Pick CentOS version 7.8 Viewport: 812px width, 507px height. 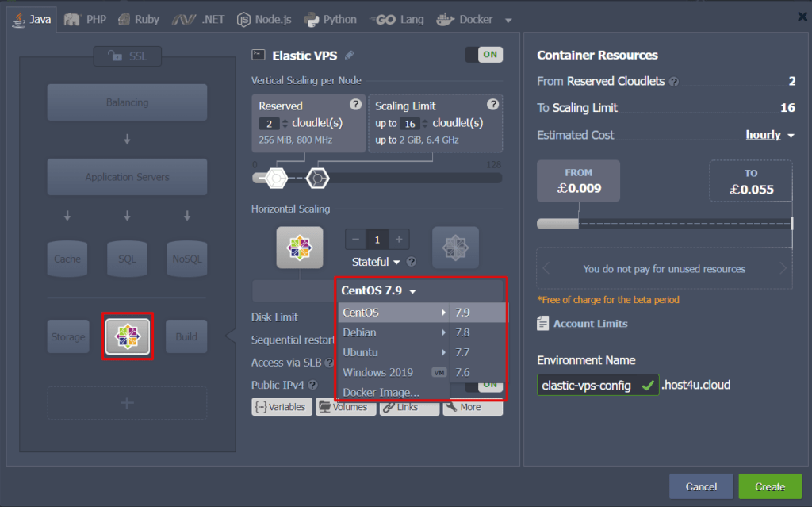[478, 332]
